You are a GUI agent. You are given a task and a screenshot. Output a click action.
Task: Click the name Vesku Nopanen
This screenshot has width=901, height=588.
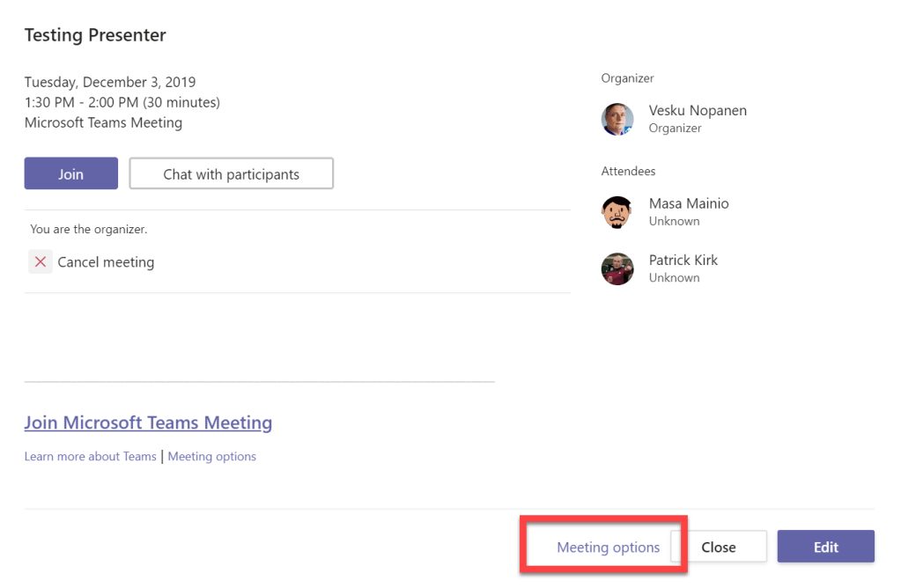(x=698, y=110)
